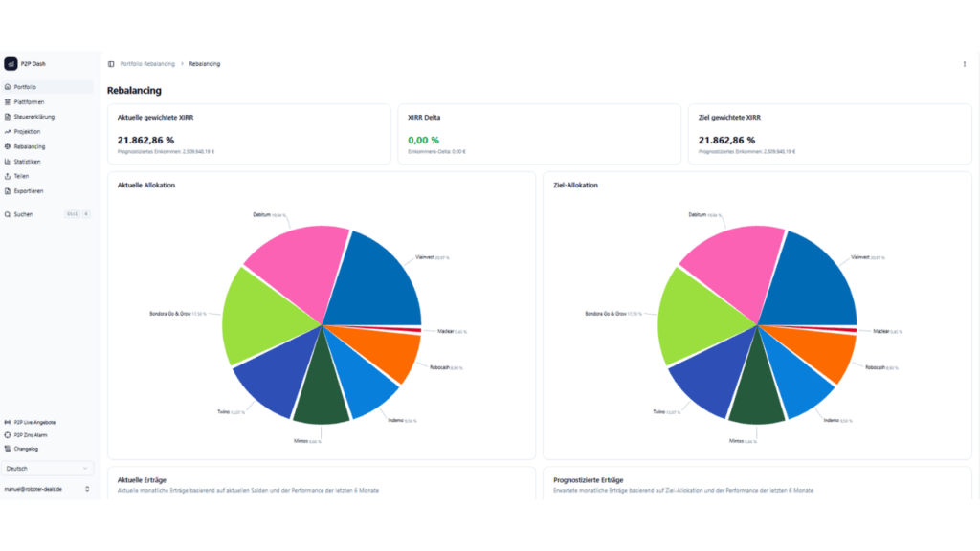The height and width of the screenshot is (551, 980).
Task: Expand the manuel@roboter-deals.de account switcher
Action: 48,489
